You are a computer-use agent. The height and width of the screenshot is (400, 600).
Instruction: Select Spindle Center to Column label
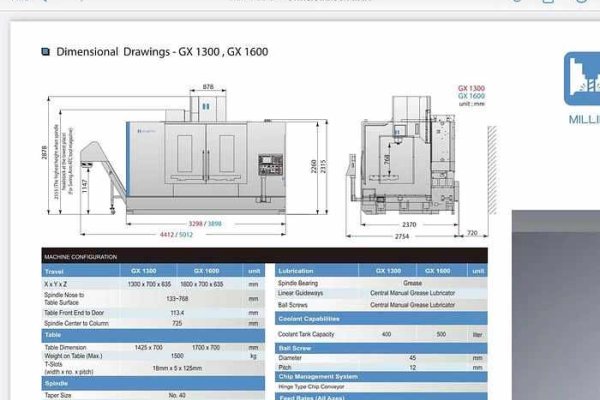[x=76, y=323]
